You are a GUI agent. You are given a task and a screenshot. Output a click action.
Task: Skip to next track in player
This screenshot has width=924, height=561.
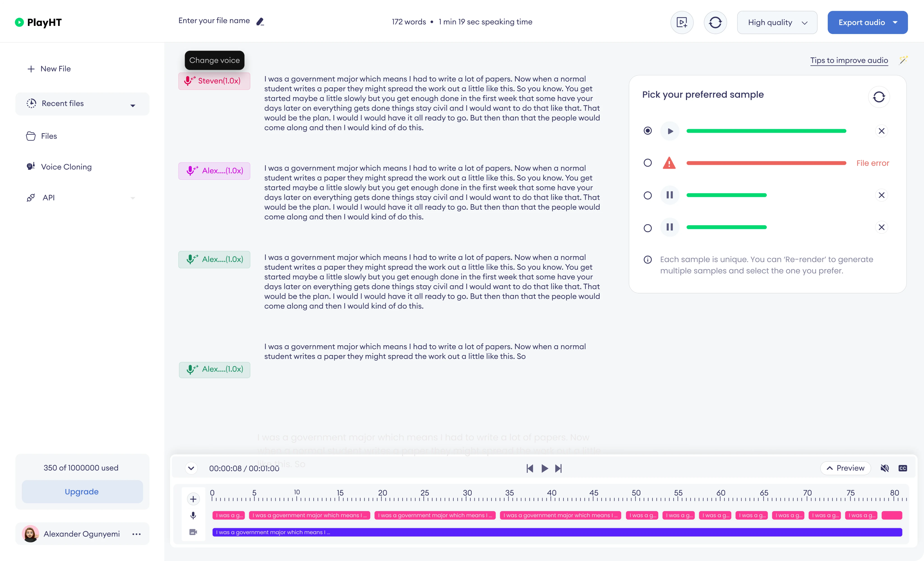coord(558,468)
